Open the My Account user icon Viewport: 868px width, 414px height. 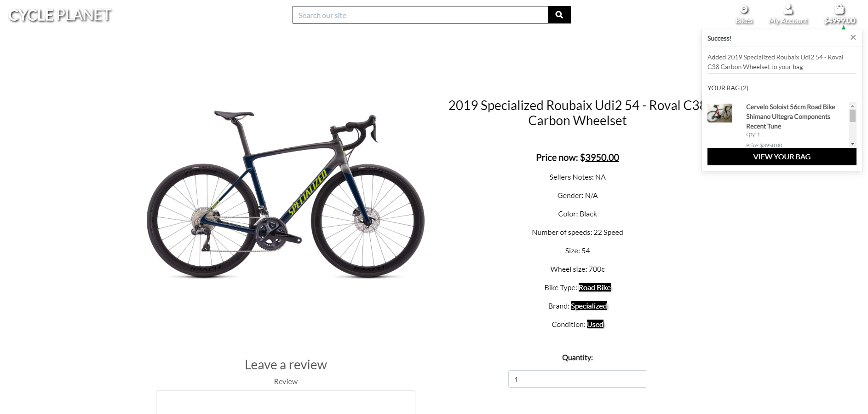[x=788, y=9]
